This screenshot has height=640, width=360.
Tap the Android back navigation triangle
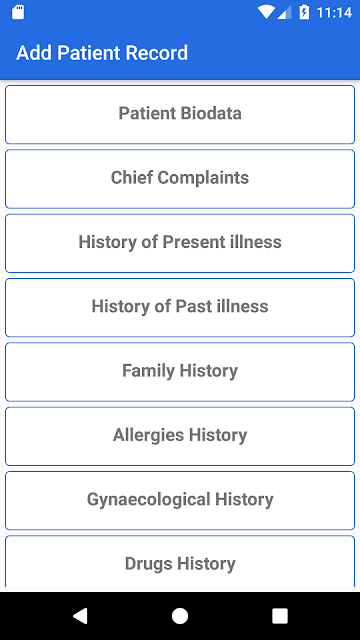tap(80, 616)
